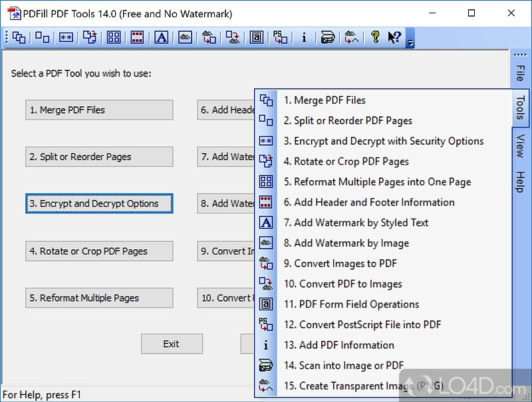Viewport: 532px width, 402px height.
Task: Choose '14. Scan into Image or PDF'
Action: [x=383, y=365]
